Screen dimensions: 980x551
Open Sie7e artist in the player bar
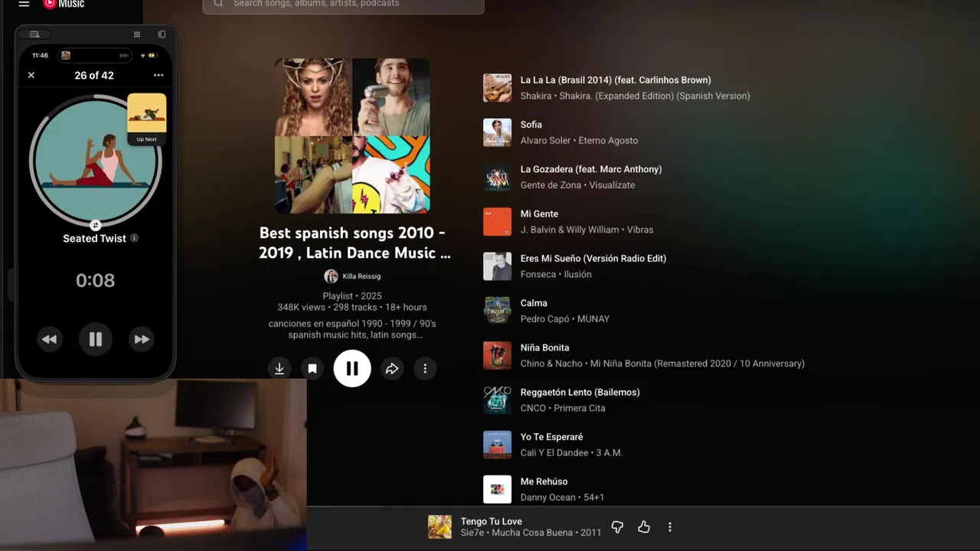click(472, 533)
